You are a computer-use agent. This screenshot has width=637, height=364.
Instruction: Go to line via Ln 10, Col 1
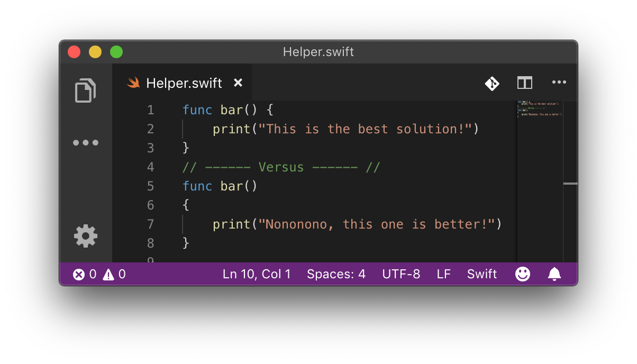pyautogui.click(x=257, y=274)
